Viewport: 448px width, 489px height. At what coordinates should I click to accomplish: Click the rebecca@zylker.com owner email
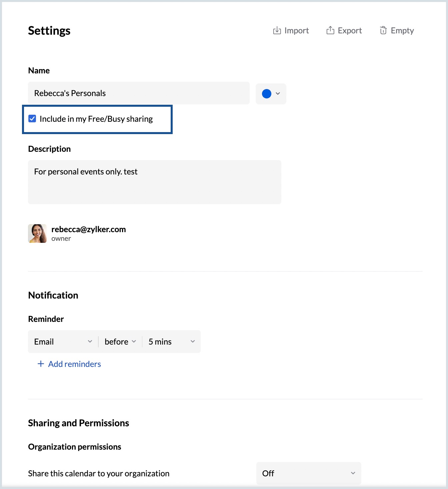(x=89, y=229)
